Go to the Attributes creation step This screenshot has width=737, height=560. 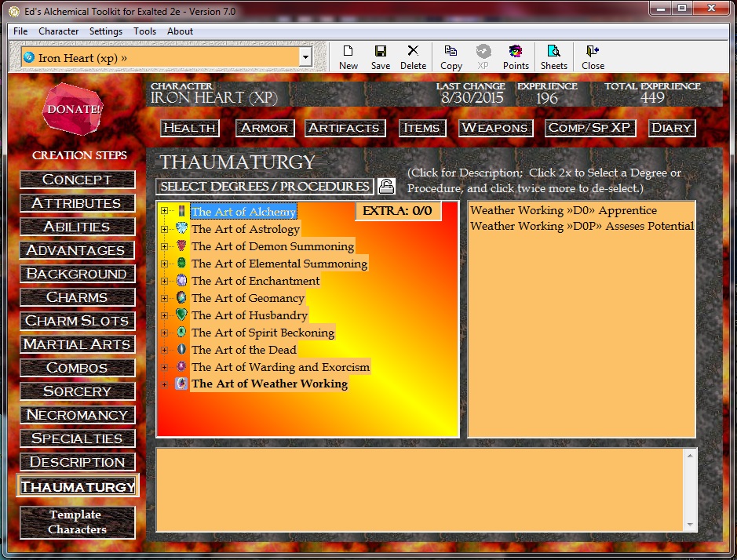point(77,203)
